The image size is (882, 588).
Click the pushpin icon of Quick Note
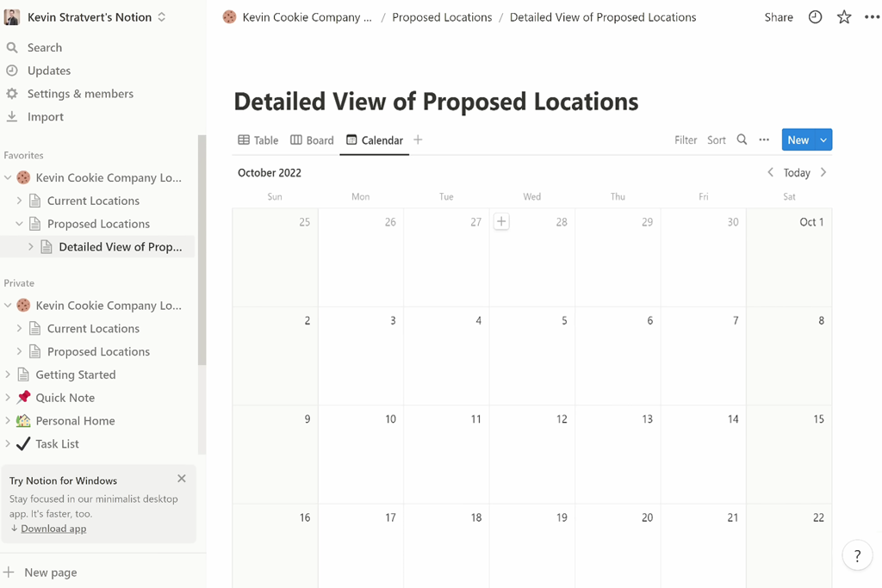click(23, 398)
